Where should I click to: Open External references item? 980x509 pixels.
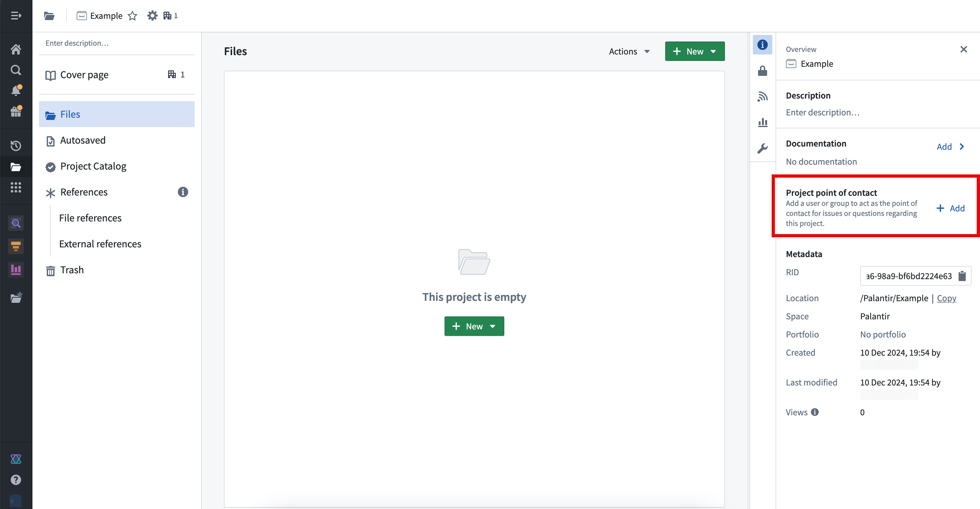[100, 244]
